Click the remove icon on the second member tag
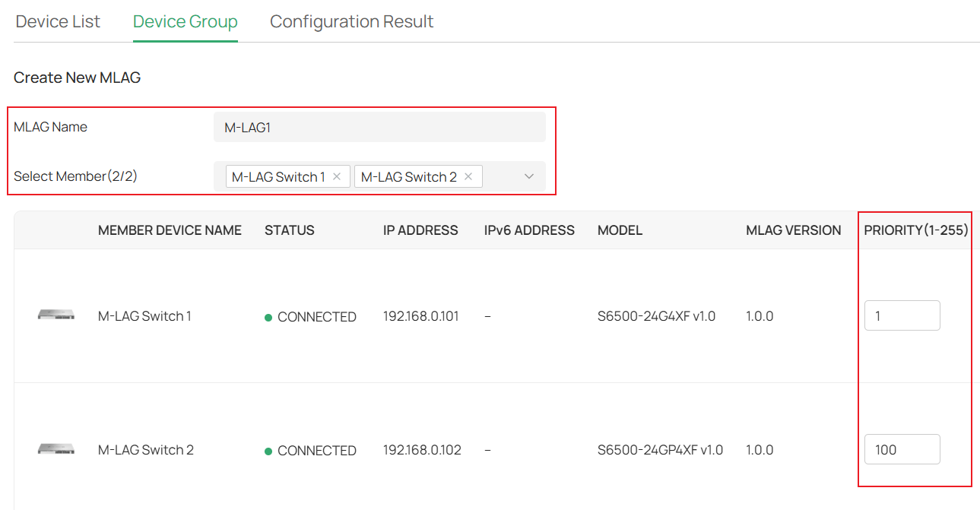Image resolution: width=980 pixels, height=510 pixels. coord(468,176)
